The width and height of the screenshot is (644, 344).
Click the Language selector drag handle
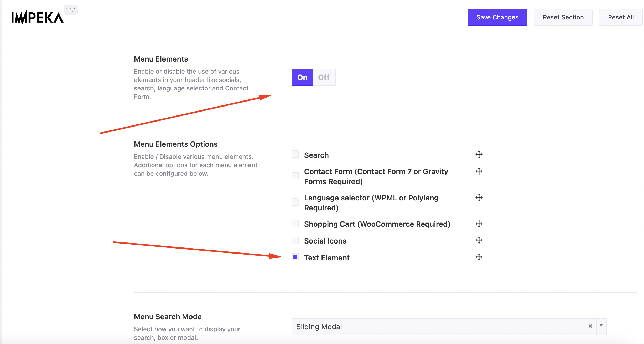(479, 198)
